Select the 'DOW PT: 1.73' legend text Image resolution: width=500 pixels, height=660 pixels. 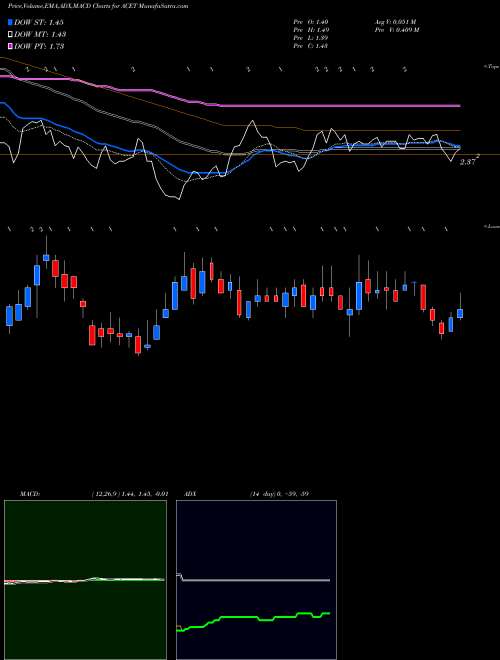39,46
